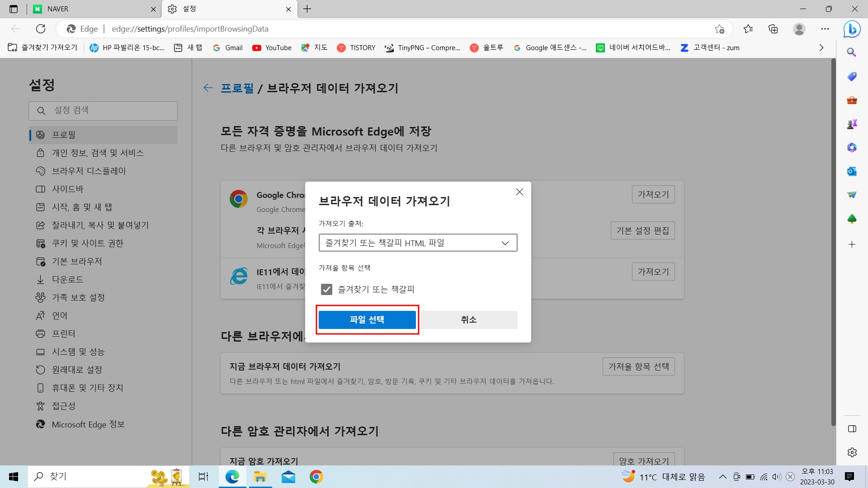Open the Collections toolbar icon
868x488 pixels.
pos(773,29)
